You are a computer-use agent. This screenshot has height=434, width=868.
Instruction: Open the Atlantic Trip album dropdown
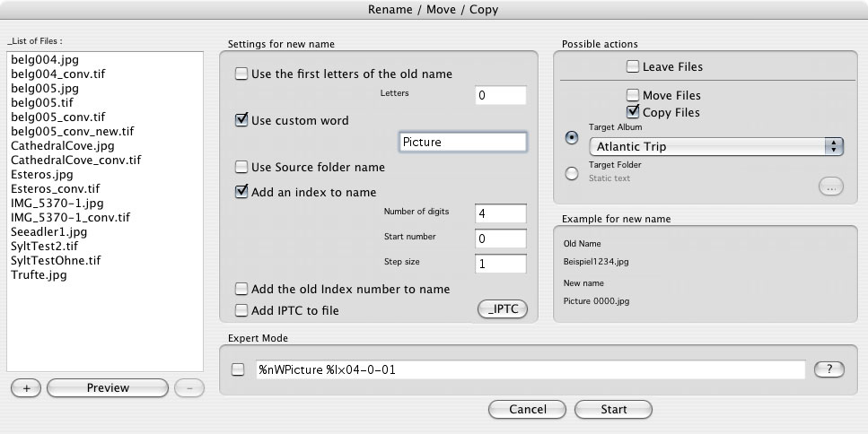(x=716, y=147)
